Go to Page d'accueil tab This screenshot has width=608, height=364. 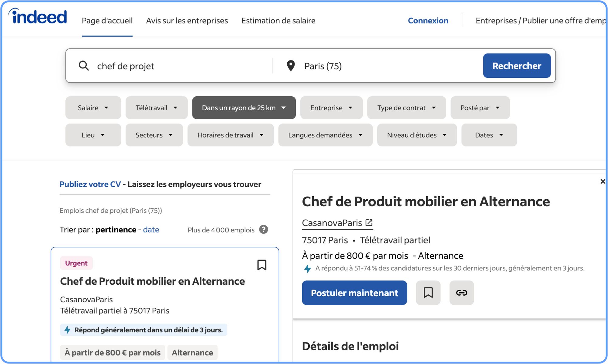coord(107,21)
